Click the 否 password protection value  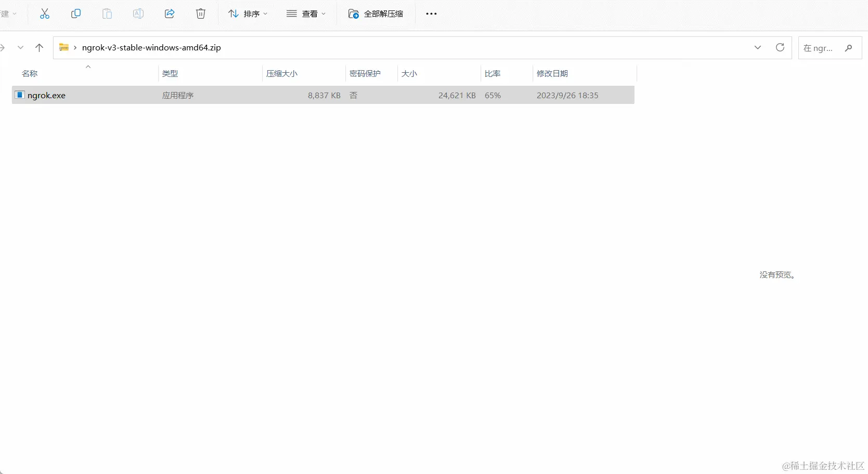click(354, 96)
